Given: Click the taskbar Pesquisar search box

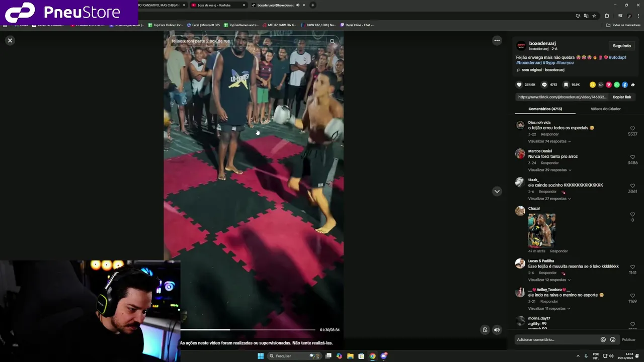Looking at the screenshot, I should 295,356.
